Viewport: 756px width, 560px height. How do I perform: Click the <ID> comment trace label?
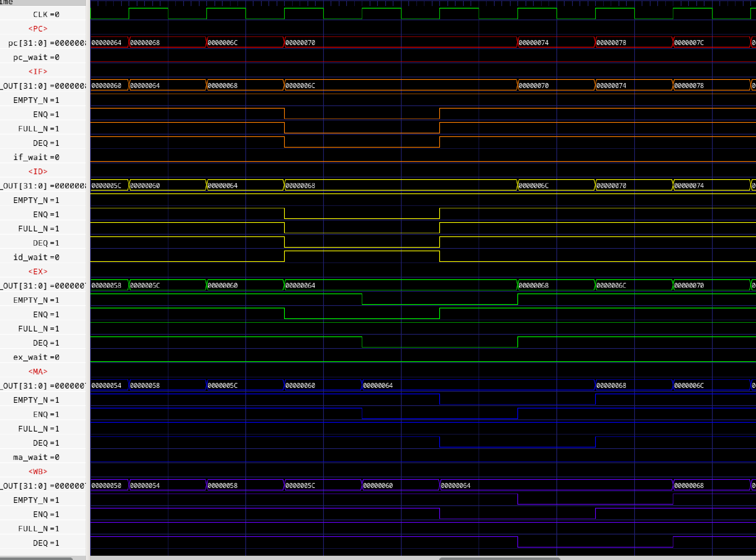pyautogui.click(x=38, y=172)
